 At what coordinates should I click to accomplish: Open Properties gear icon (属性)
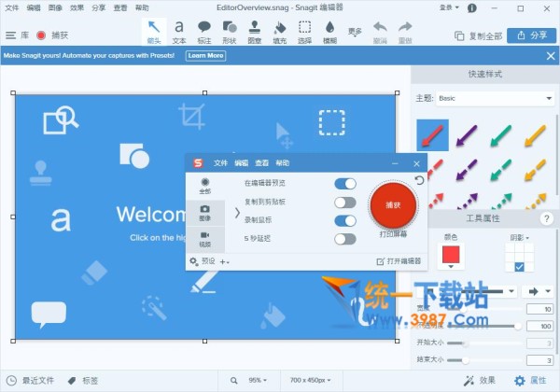click(520, 381)
